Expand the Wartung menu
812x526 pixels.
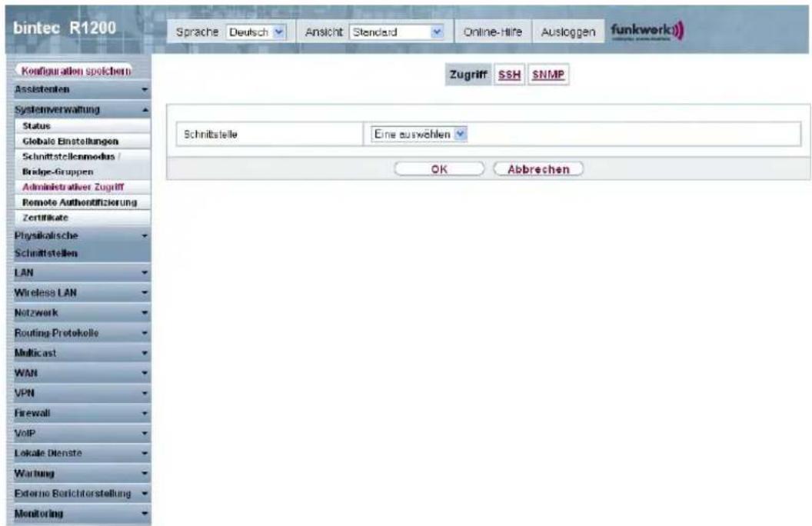[x=82, y=473]
